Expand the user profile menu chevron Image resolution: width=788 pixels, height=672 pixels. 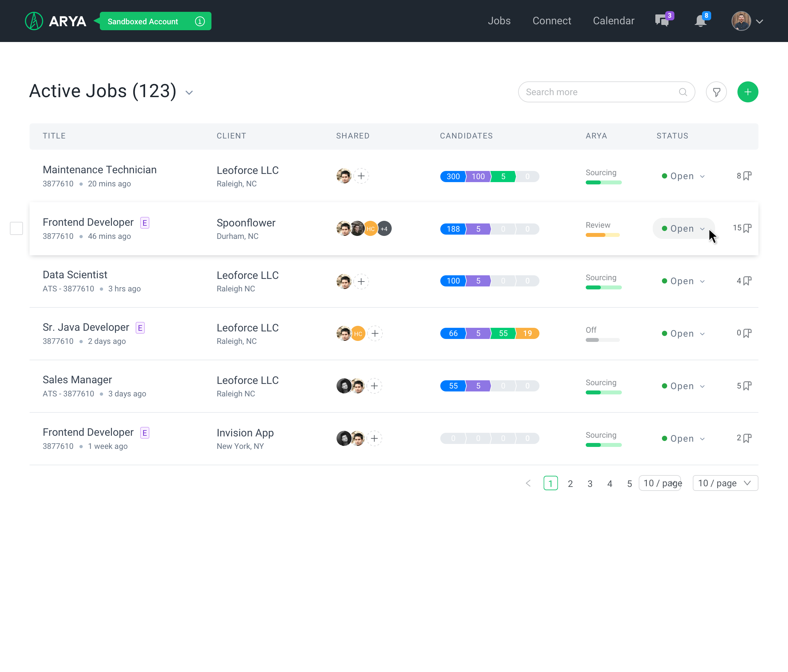point(759,22)
